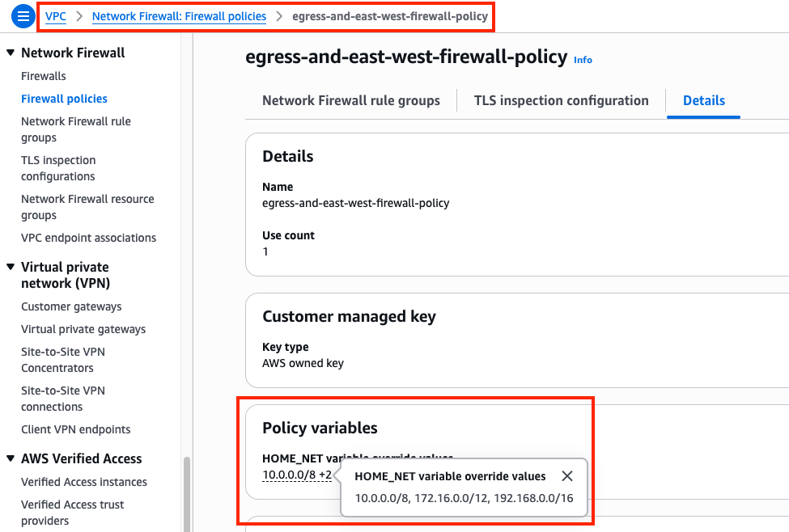Image resolution: width=789 pixels, height=532 pixels.
Task: Click the VPC breadcrumb link
Action: pyautogui.click(x=55, y=17)
